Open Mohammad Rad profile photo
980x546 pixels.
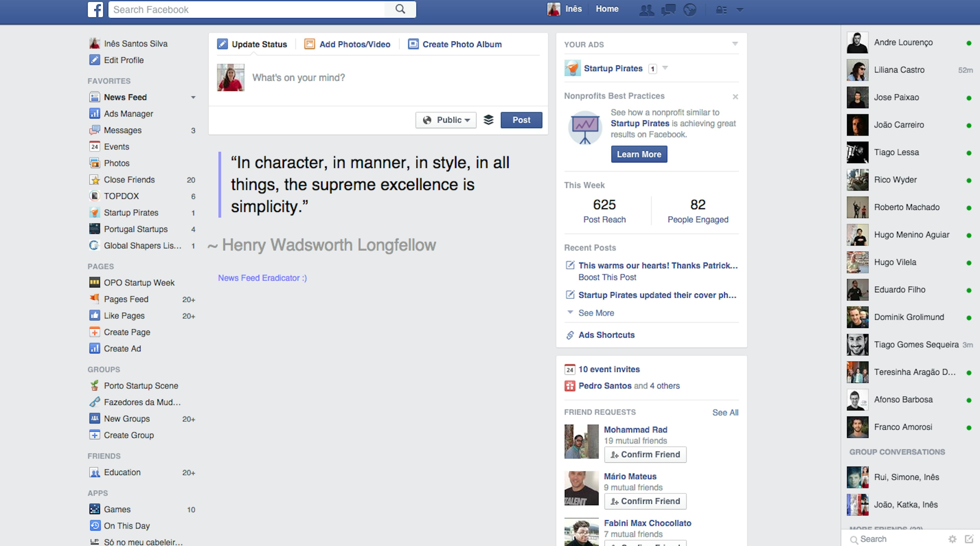581,441
